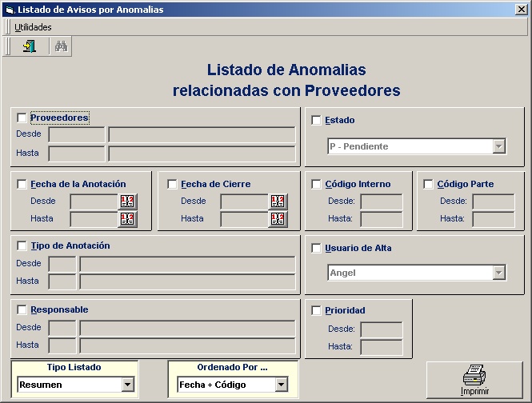Check the Usuario de Alta checkbox
Viewport: 532px width, 403px height.
[x=316, y=249]
